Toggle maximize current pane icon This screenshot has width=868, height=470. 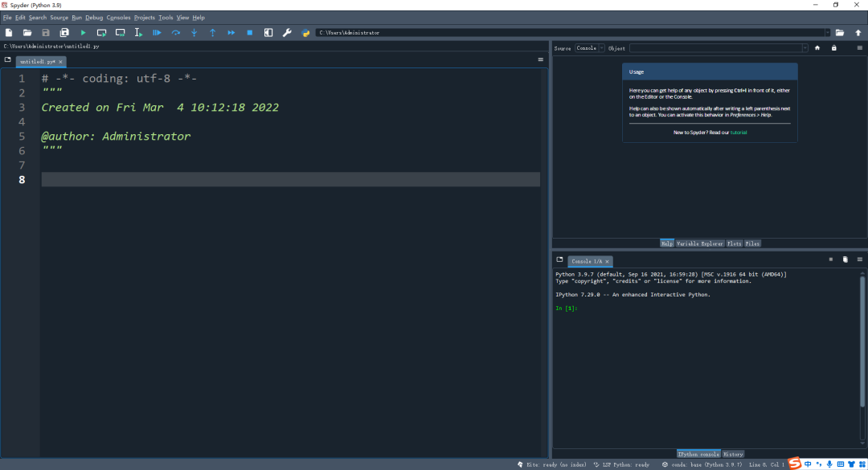click(268, 33)
